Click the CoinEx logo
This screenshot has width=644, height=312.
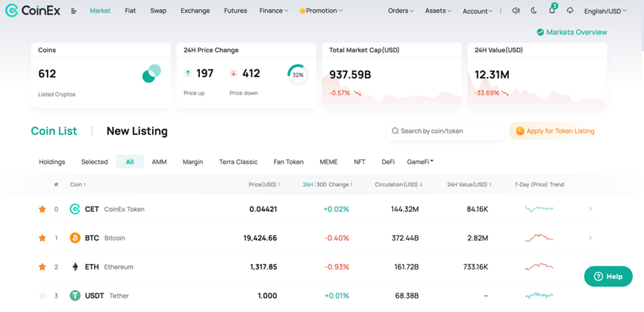32,10
